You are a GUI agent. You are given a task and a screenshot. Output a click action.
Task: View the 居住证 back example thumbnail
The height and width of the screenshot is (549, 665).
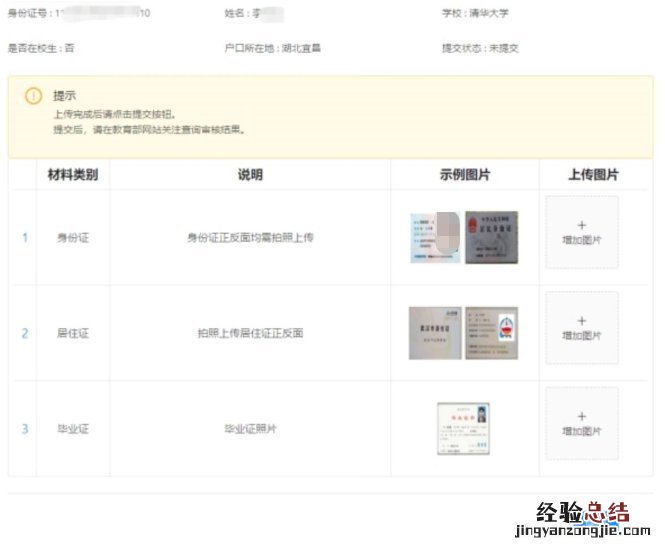tap(491, 332)
